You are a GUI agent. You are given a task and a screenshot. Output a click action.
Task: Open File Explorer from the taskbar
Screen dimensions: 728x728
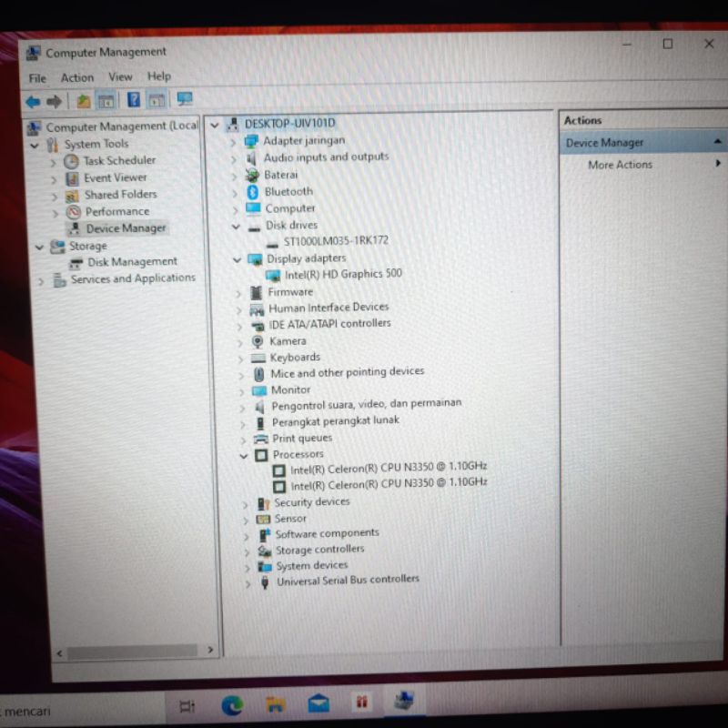pos(275,703)
